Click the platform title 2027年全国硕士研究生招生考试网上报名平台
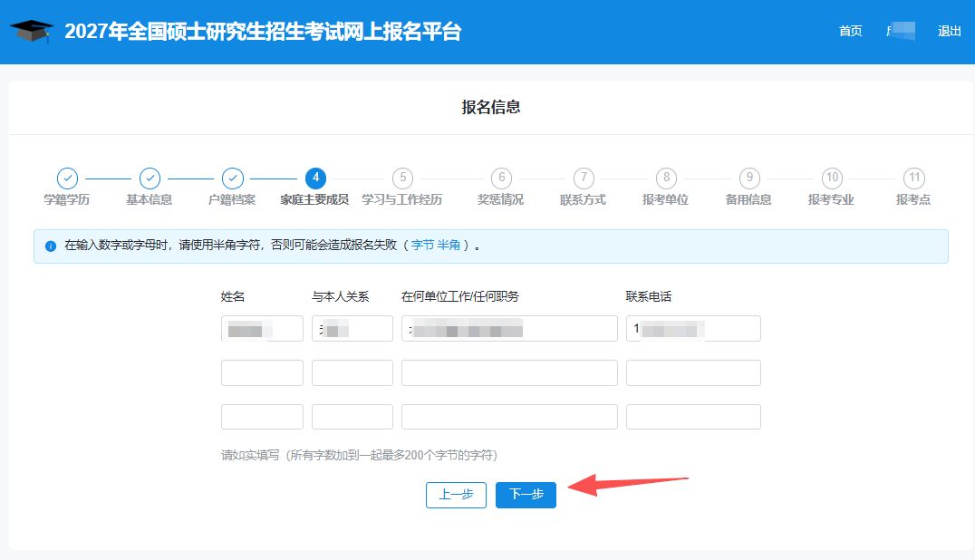This screenshot has height=560, width=975. (263, 31)
